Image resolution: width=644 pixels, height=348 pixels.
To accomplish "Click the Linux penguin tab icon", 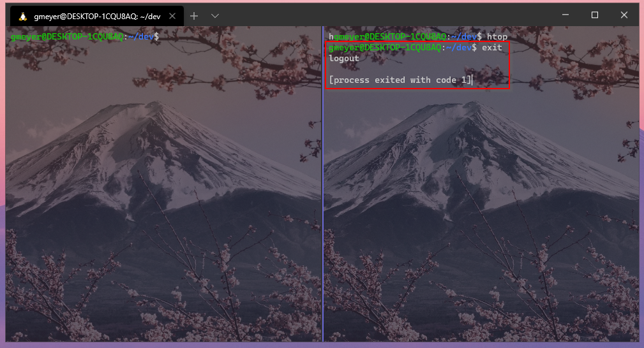I will [23, 17].
